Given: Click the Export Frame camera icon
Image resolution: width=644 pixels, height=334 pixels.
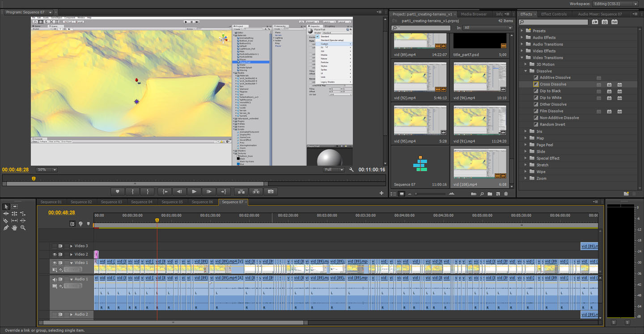Looking at the screenshot, I should (x=271, y=191).
